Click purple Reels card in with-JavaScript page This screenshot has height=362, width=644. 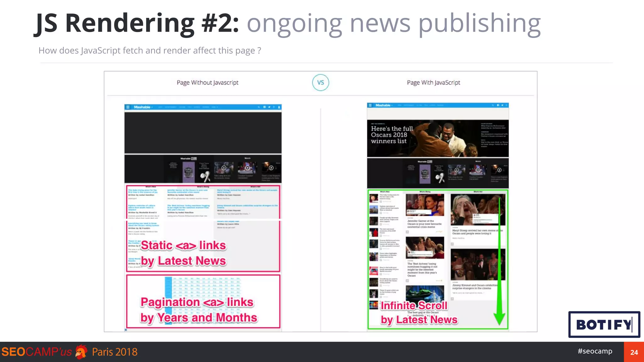425,174
